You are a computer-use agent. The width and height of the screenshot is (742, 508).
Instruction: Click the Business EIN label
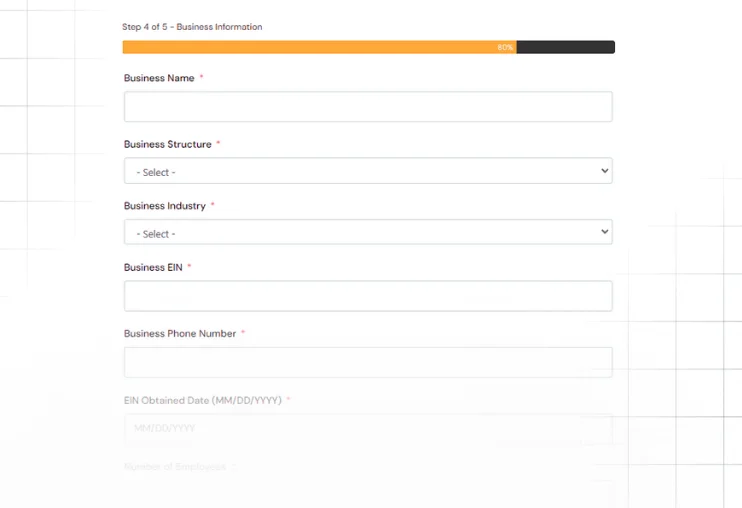tap(153, 268)
